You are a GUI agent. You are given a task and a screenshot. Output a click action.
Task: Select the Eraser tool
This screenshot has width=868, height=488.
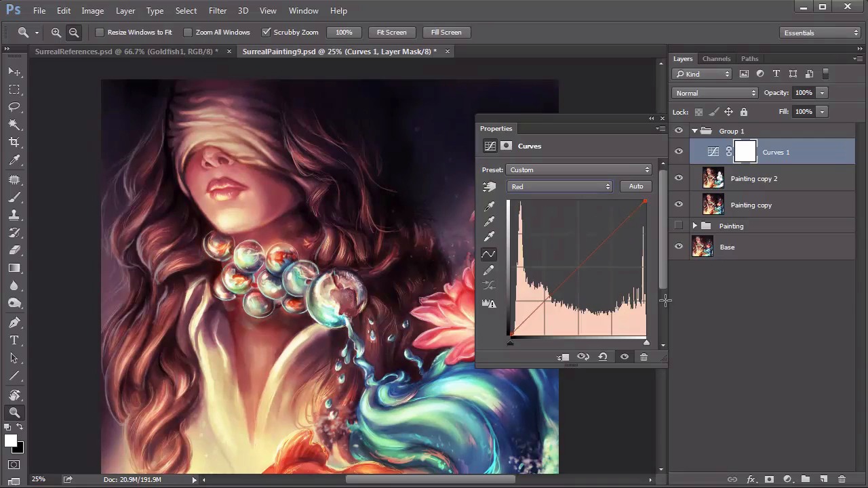click(x=14, y=250)
